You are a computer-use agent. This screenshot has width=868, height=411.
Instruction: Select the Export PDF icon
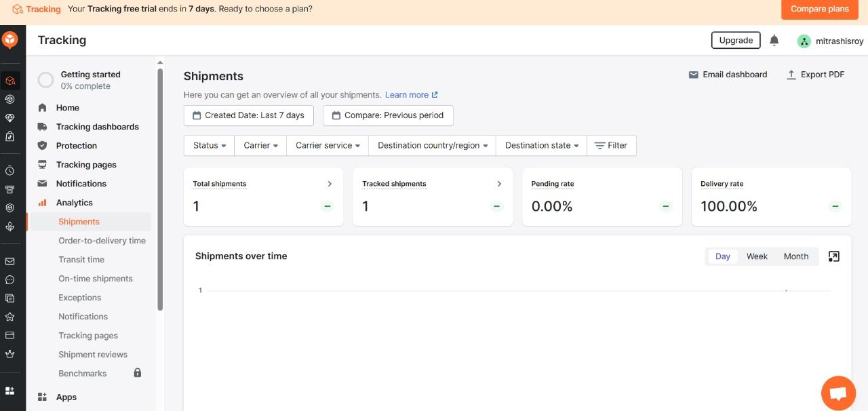tap(791, 75)
